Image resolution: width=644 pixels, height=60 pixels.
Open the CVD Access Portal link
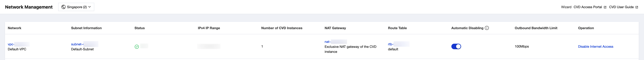(587, 7)
